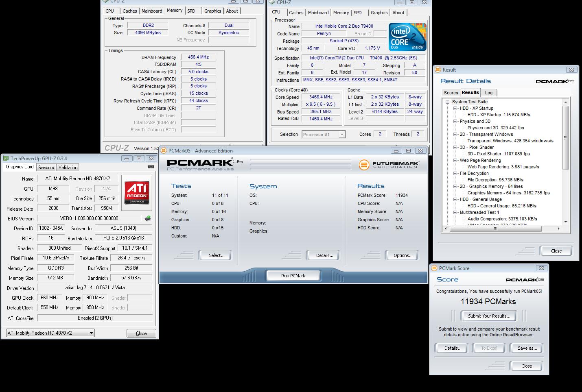The height and width of the screenshot is (392, 582).
Task: Click Close in the PCMark Score window
Action: click(527, 366)
